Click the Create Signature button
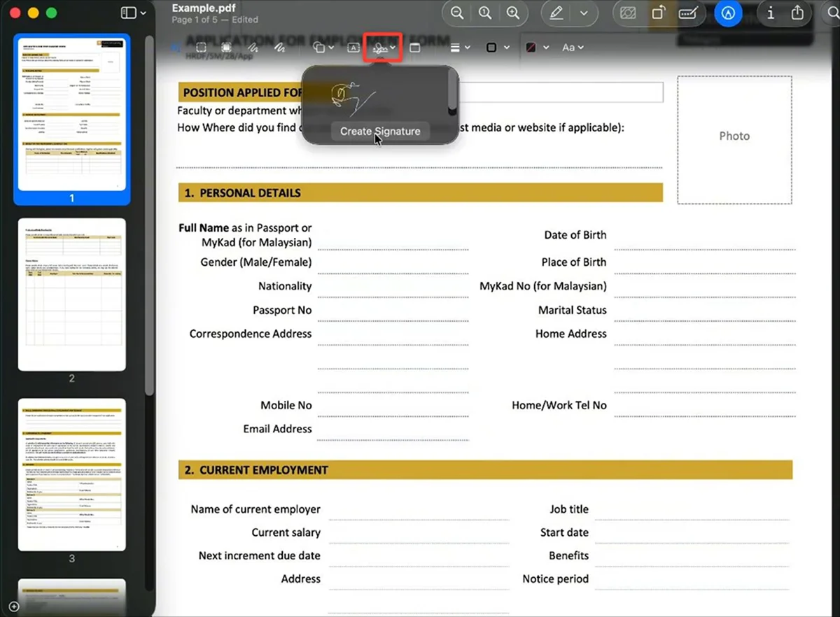The width and height of the screenshot is (840, 617). [380, 131]
